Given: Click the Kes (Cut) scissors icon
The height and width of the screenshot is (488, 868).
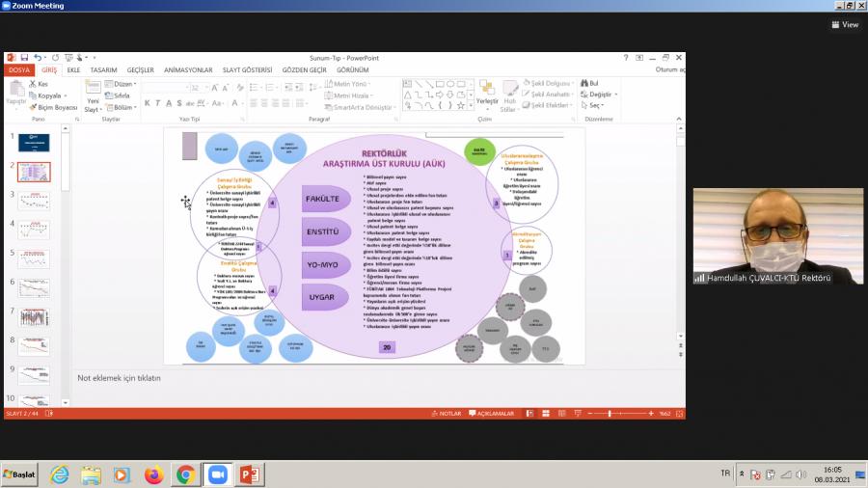Looking at the screenshot, I should coord(33,84).
